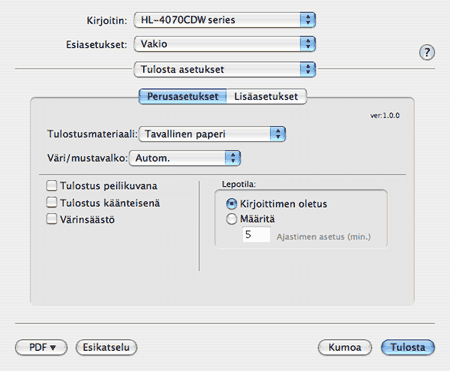Click the Esikatselu preview button

tap(106, 347)
